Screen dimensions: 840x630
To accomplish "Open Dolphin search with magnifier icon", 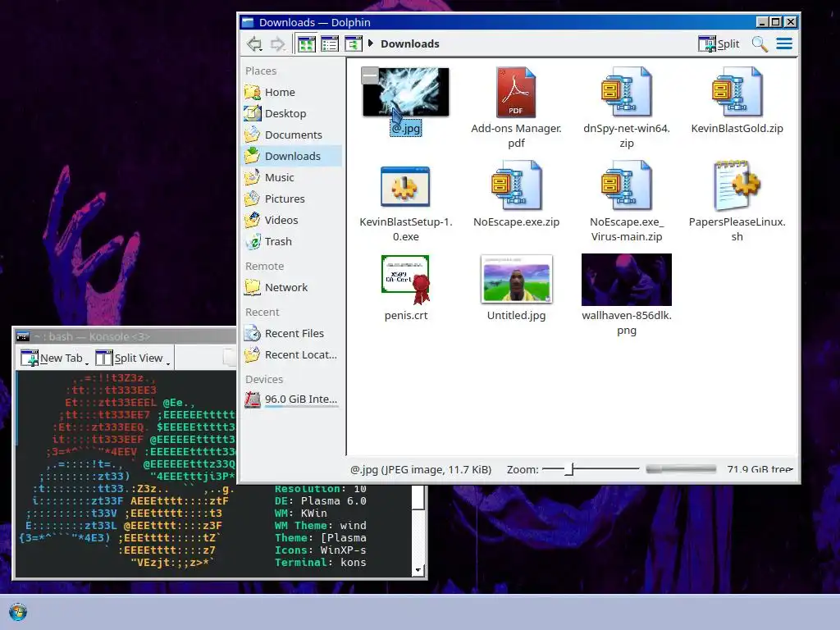I will point(760,44).
